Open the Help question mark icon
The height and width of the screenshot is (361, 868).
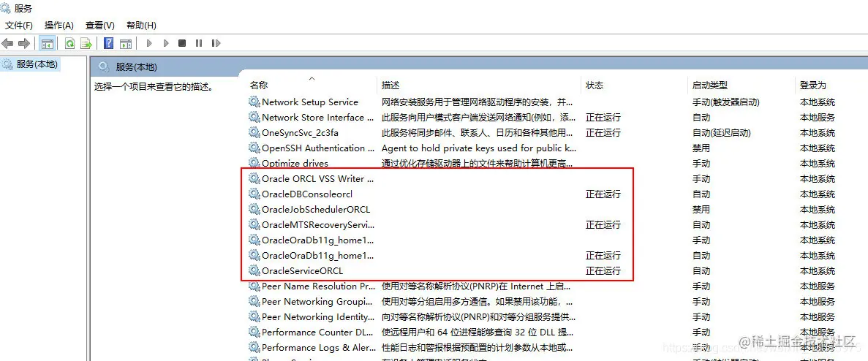109,43
